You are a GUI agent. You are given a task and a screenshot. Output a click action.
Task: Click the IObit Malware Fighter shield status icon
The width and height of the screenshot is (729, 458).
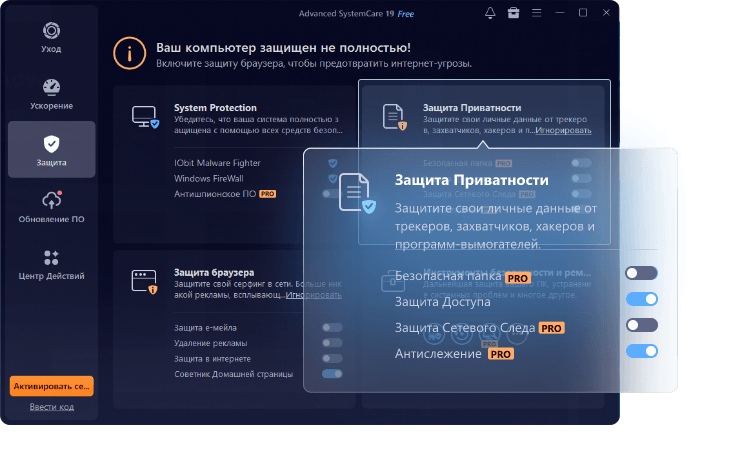tap(332, 163)
